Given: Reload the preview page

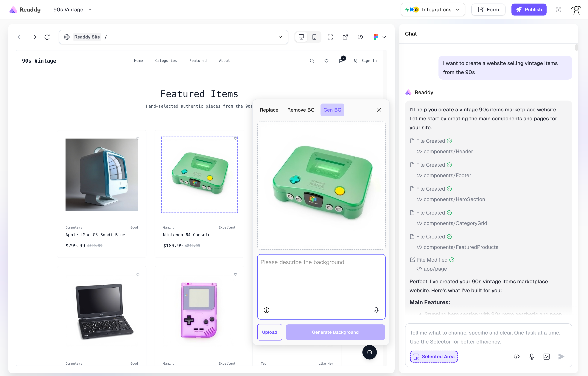Looking at the screenshot, I should [47, 37].
